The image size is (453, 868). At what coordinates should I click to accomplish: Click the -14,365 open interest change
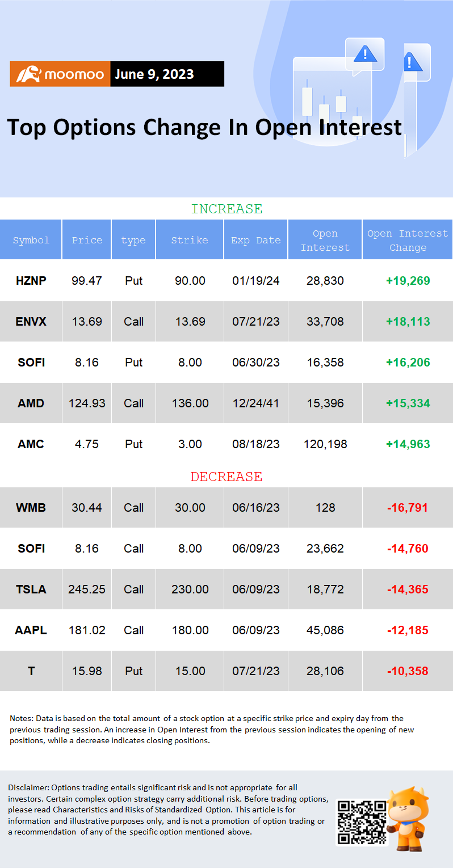[x=408, y=589]
